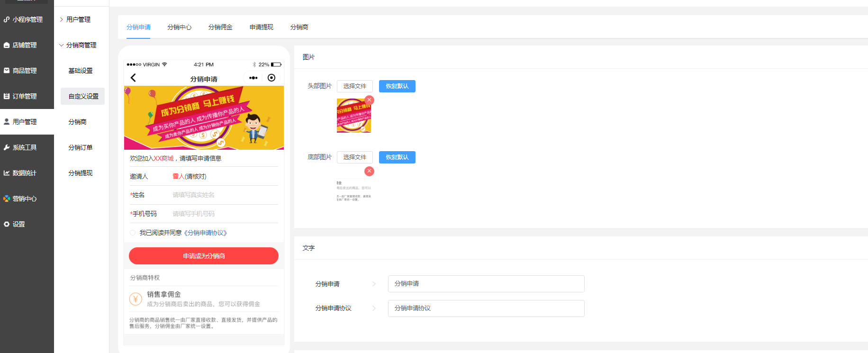Click 选择文件 for 底部图片
The image size is (868, 353).
tap(355, 157)
